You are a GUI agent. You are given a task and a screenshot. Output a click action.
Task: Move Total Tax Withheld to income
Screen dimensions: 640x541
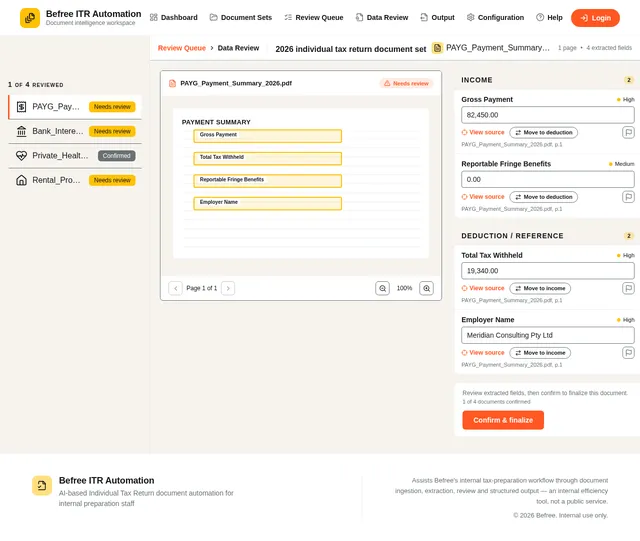click(540, 288)
